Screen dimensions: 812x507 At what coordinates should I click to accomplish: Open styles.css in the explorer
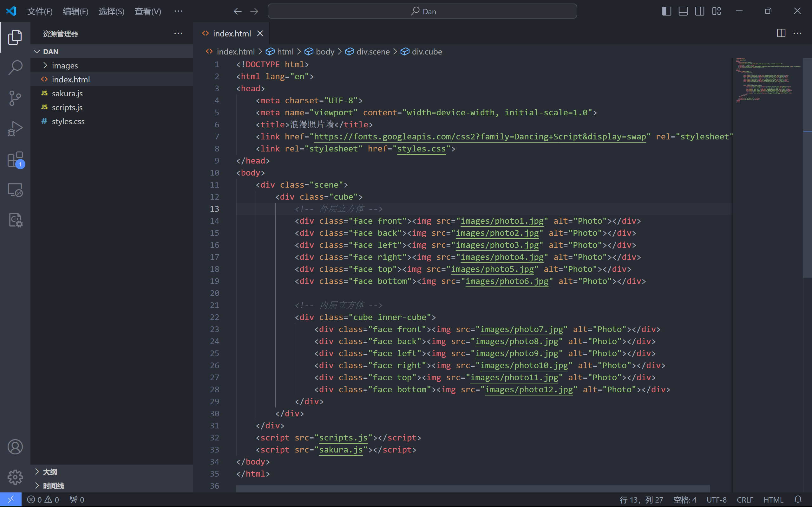click(68, 121)
